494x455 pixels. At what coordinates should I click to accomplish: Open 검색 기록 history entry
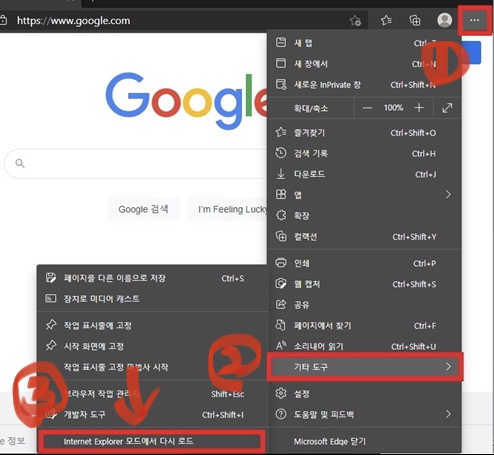tap(364, 153)
